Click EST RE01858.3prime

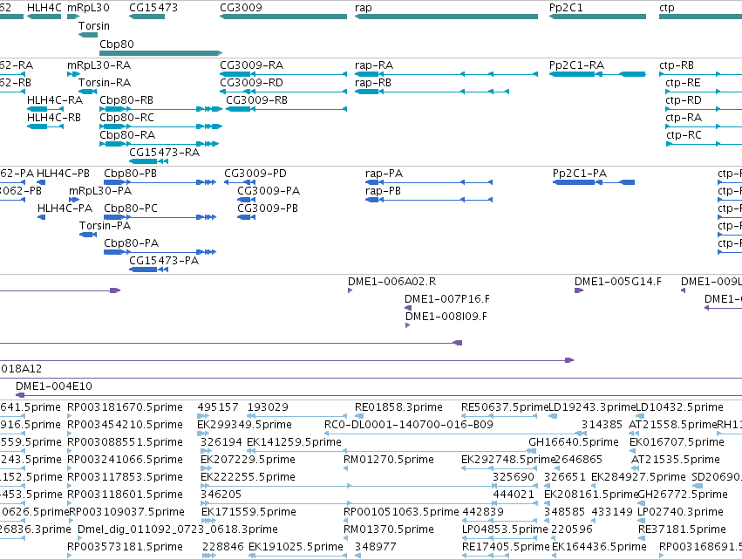click(398, 407)
